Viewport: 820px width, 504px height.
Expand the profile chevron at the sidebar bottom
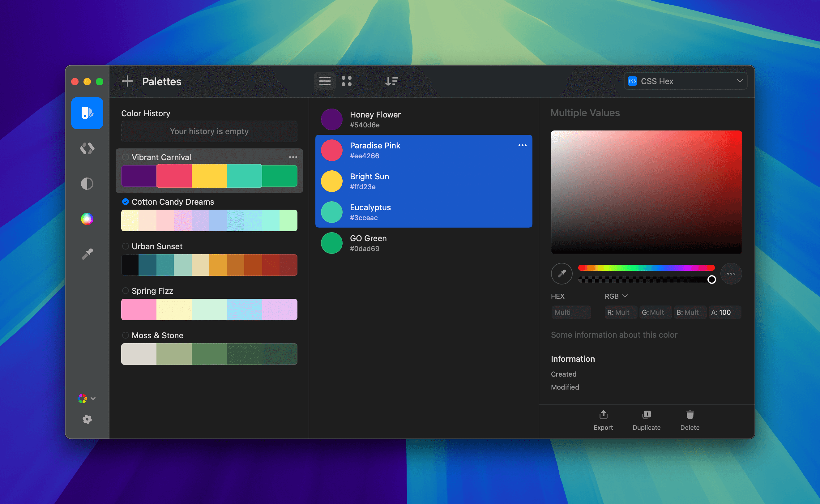[93, 399]
